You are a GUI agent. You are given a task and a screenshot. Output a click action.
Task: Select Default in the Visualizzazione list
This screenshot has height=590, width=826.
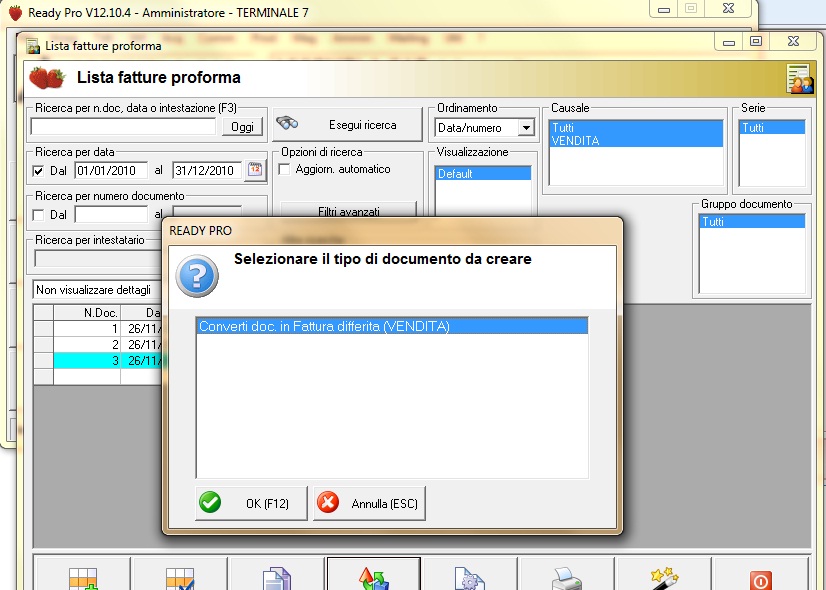483,173
